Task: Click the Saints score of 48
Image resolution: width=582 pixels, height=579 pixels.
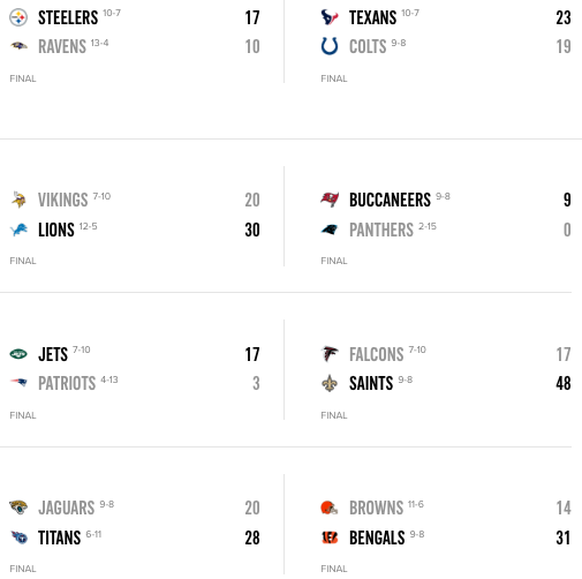Action: tap(563, 383)
